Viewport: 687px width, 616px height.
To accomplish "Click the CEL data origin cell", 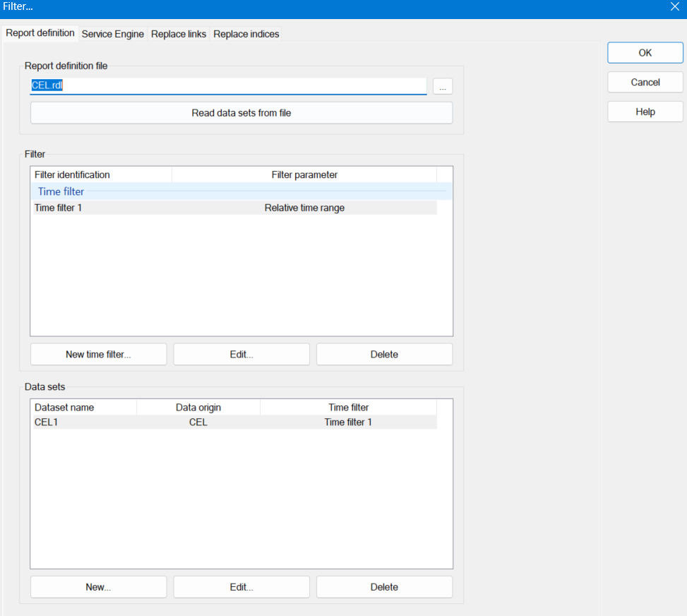I will (198, 422).
